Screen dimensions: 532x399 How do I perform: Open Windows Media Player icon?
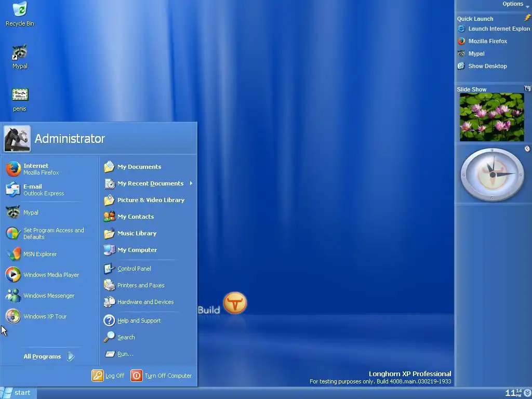pyautogui.click(x=13, y=274)
